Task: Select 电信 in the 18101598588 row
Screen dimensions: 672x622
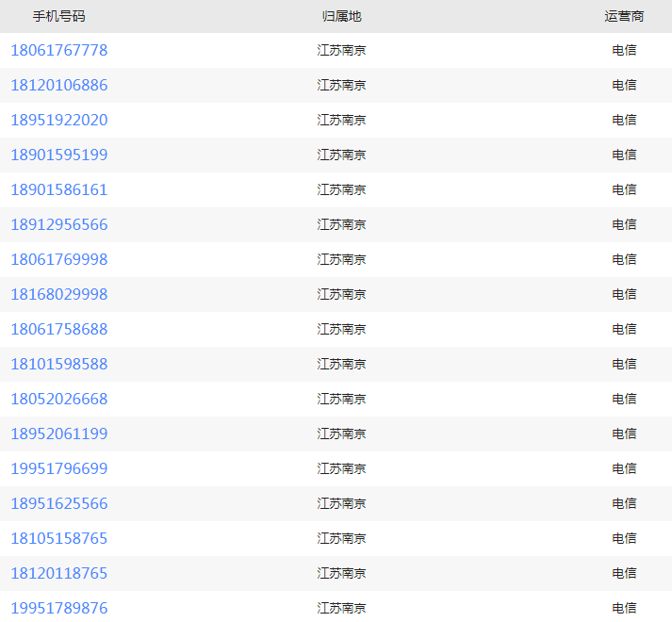Action: (x=624, y=365)
